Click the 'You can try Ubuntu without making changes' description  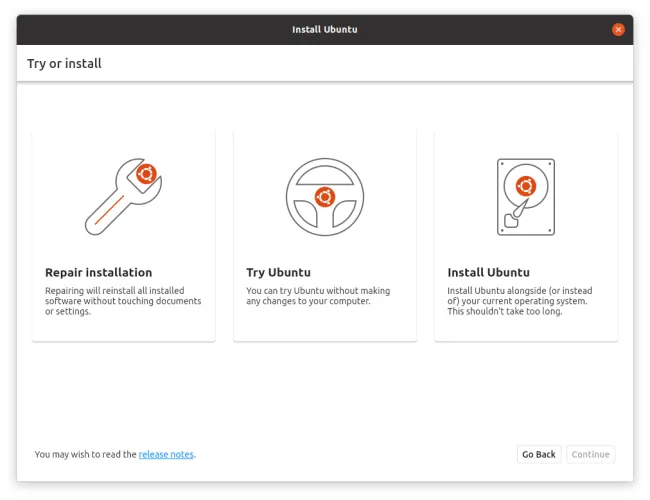[x=318, y=296]
